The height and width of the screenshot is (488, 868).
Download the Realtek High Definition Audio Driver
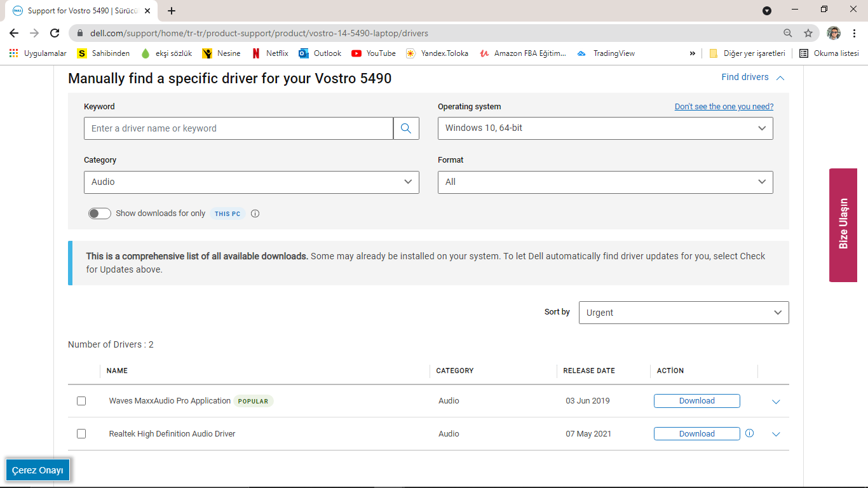click(x=696, y=434)
